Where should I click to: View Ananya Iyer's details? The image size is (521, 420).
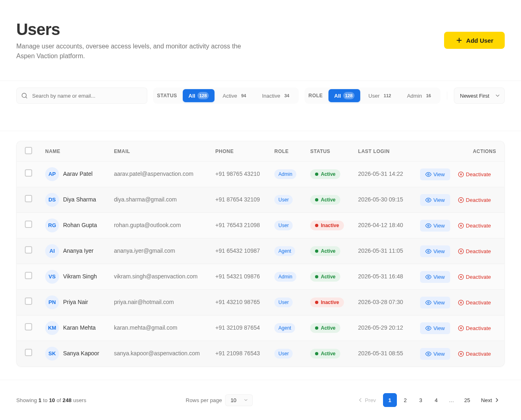(435, 251)
